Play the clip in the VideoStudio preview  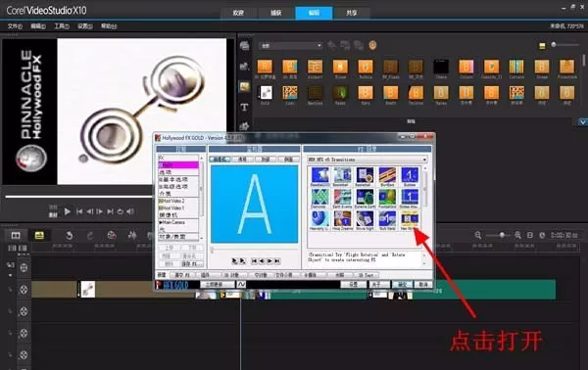pos(67,211)
